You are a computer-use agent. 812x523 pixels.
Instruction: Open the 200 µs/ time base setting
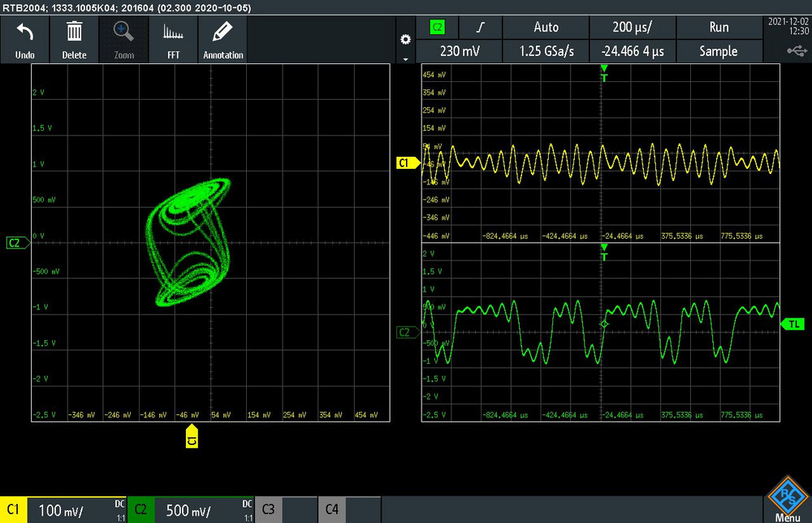tap(633, 28)
